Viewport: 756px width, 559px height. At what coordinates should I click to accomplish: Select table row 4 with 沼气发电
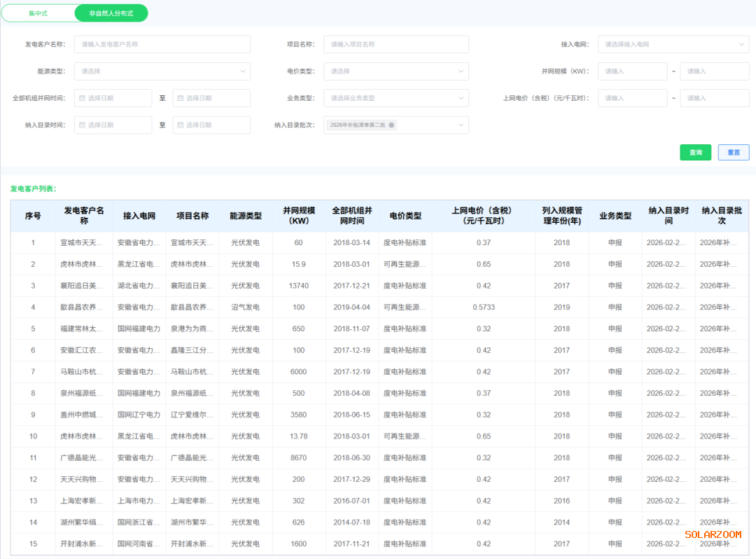[x=245, y=308]
